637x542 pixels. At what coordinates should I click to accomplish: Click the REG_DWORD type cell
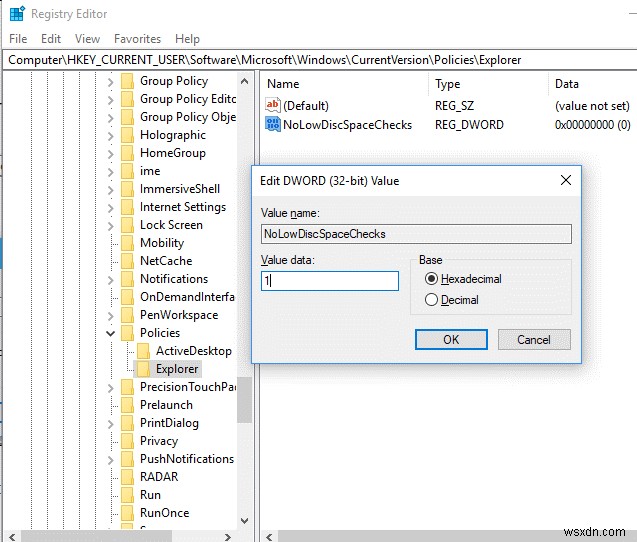[469, 124]
